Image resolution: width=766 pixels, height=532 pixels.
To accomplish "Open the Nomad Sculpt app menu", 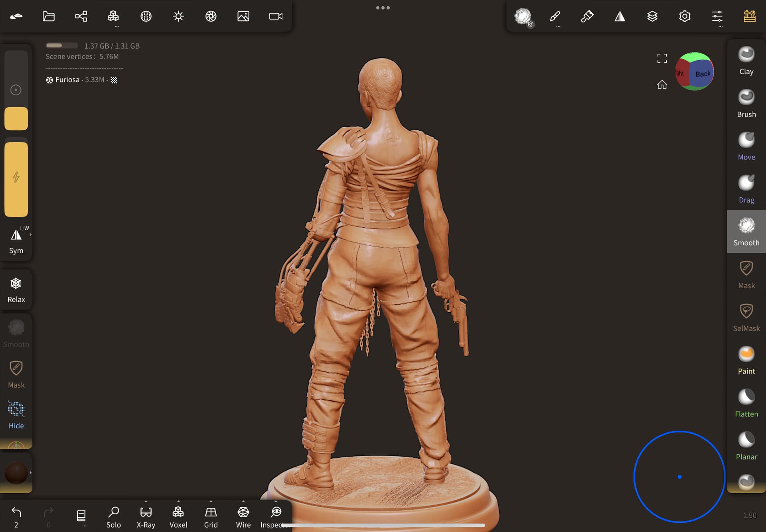I will click(16, 16).
